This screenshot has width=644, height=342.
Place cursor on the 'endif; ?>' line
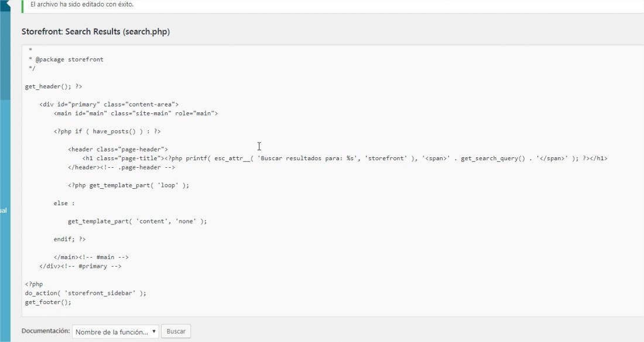tap(70, 240)
